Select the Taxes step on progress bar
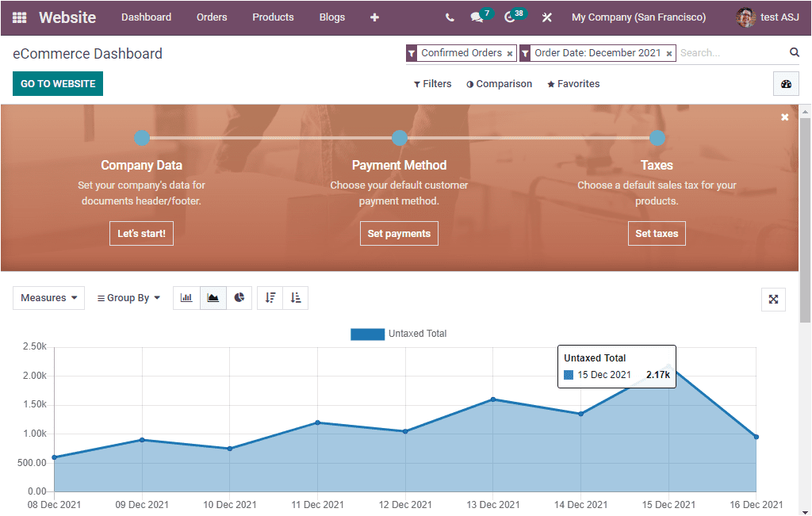The image size is (812, 516). 657,137
